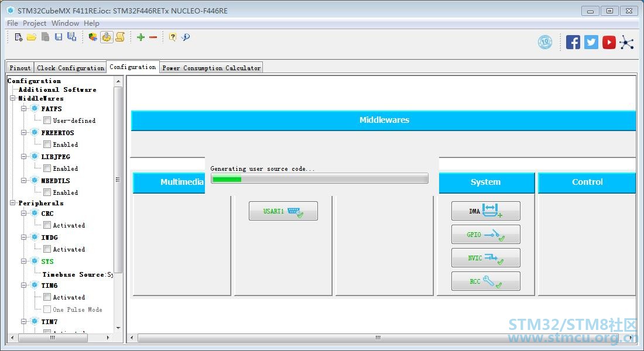Image resolution: width=644 pixels, height=351 pixels.
Task: Toggle the One Pulse Mode checkbox
Action: pyautogui.click(x=47, y=309)
